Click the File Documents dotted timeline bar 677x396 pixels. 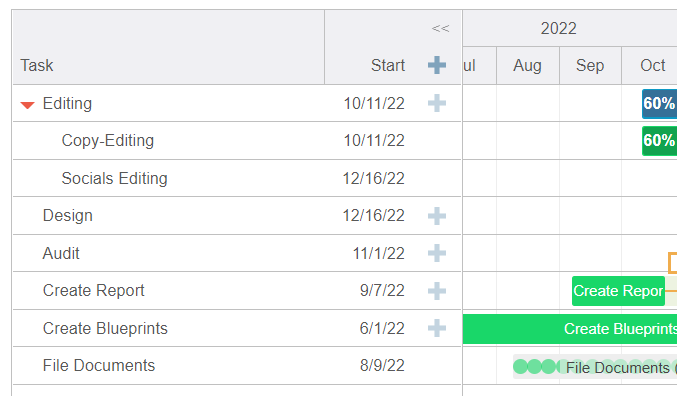[595, 367]
